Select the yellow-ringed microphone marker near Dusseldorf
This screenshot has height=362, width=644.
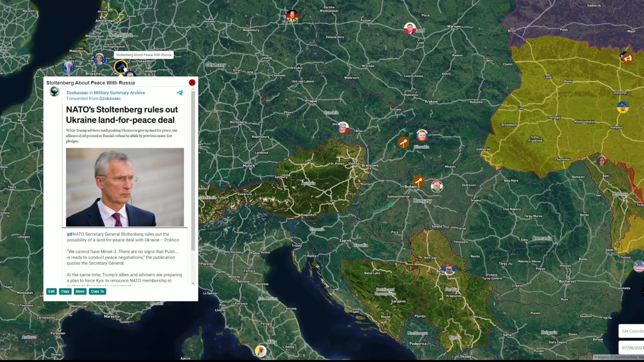click(x=121, y=66)
